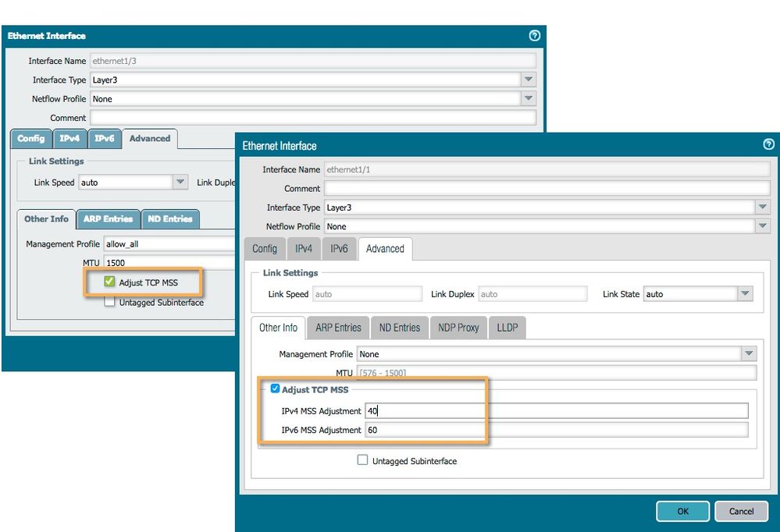
Task: Open ND Entries tab in back ethernet1/3 dialog
Action: point(170,218)
